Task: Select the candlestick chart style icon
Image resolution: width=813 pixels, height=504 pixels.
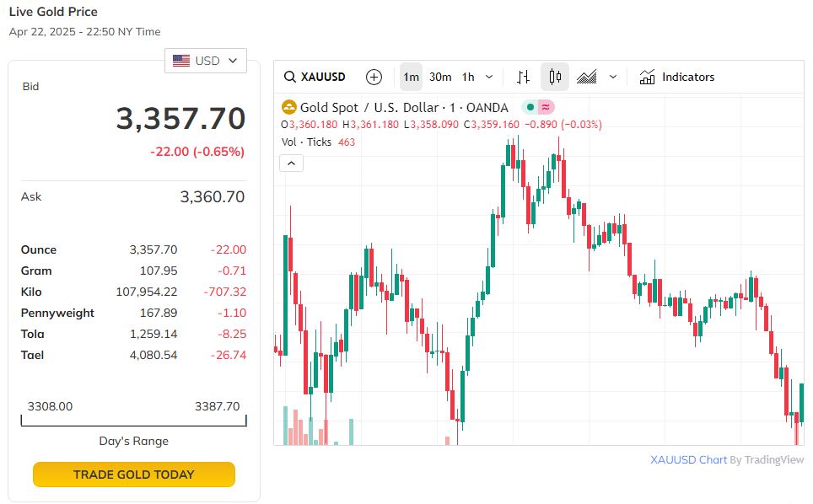Action: tap(554, 77)
